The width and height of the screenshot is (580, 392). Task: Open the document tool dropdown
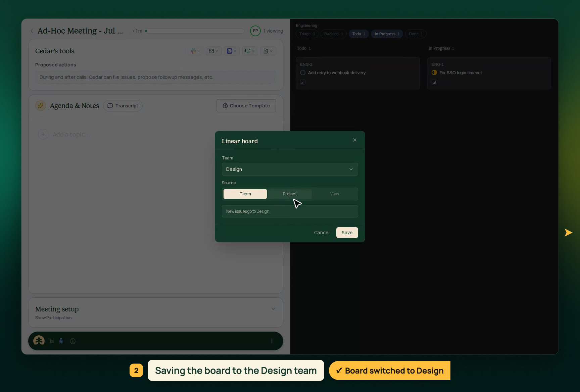(x=268, y=51)
